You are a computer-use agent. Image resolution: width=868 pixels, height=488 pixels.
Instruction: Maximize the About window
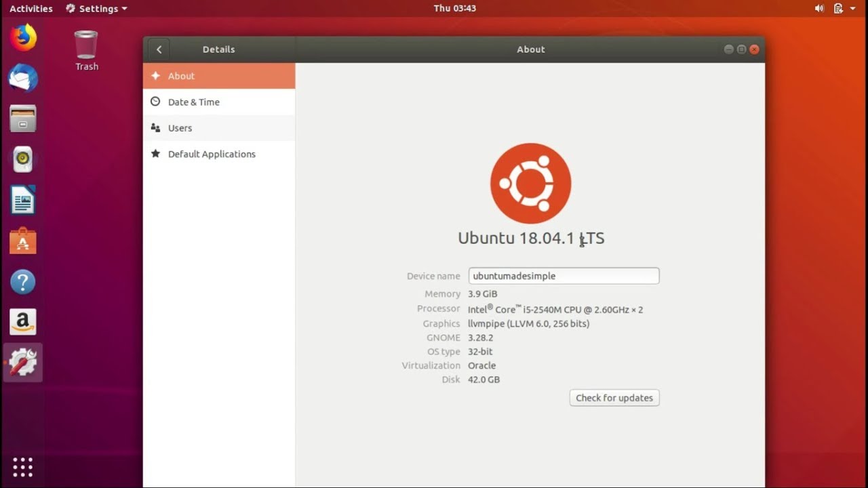(741, 49)
